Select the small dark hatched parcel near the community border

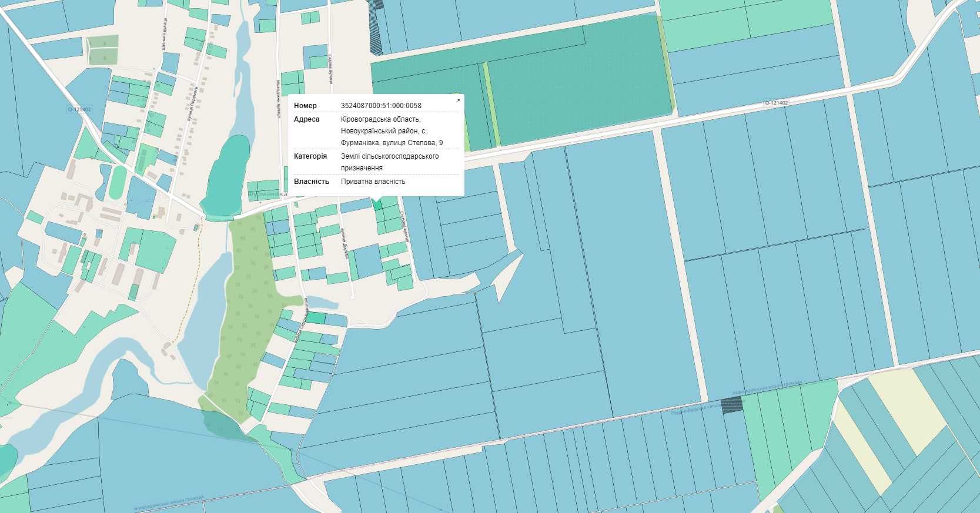pos(732,405)
